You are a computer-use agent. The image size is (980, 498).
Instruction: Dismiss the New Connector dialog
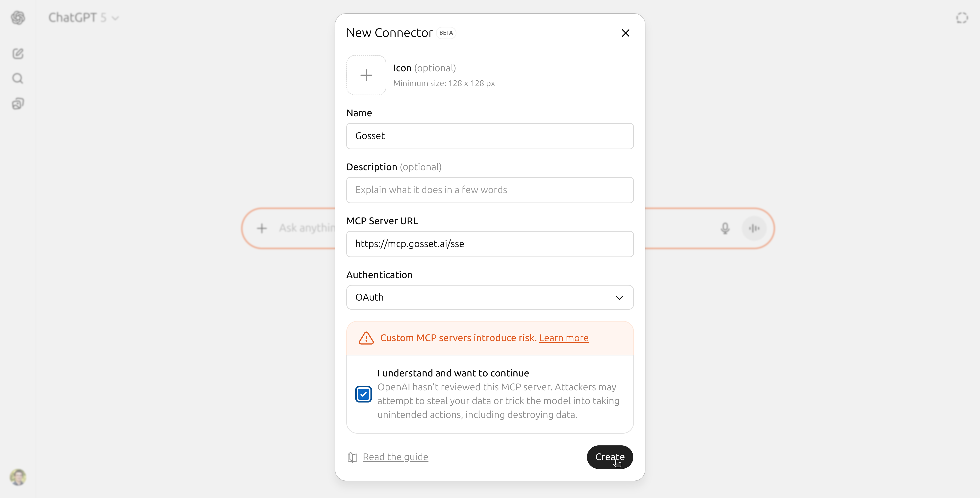click(x=625, y=33)
